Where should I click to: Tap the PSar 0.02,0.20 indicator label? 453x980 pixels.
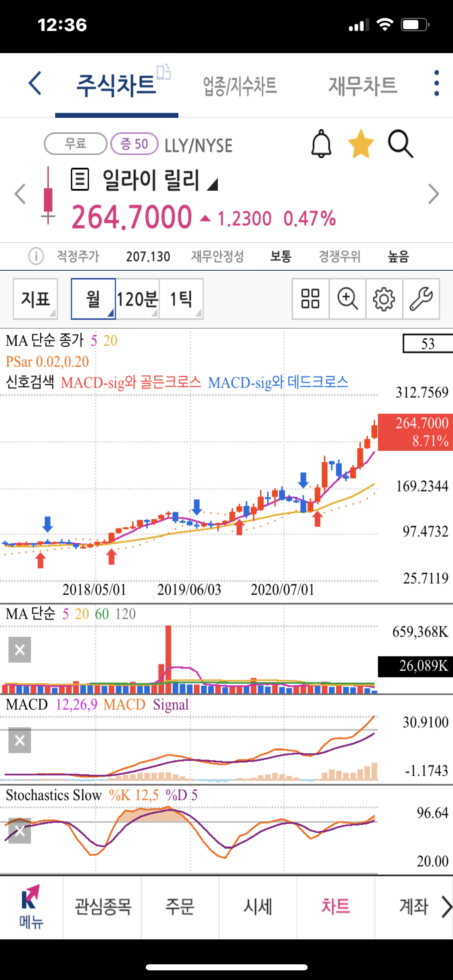click(47, 362)
